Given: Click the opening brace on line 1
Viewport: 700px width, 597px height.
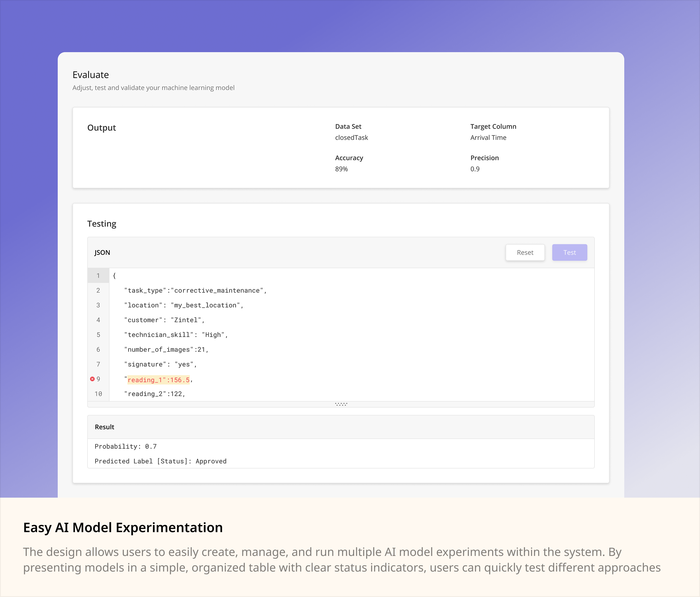Looking at the screenshot, I should [114, 276].
